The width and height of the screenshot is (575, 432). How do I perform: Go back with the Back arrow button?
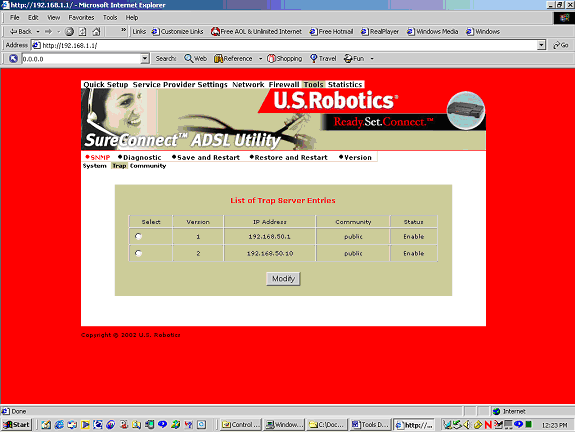click(x=20, y=32)
